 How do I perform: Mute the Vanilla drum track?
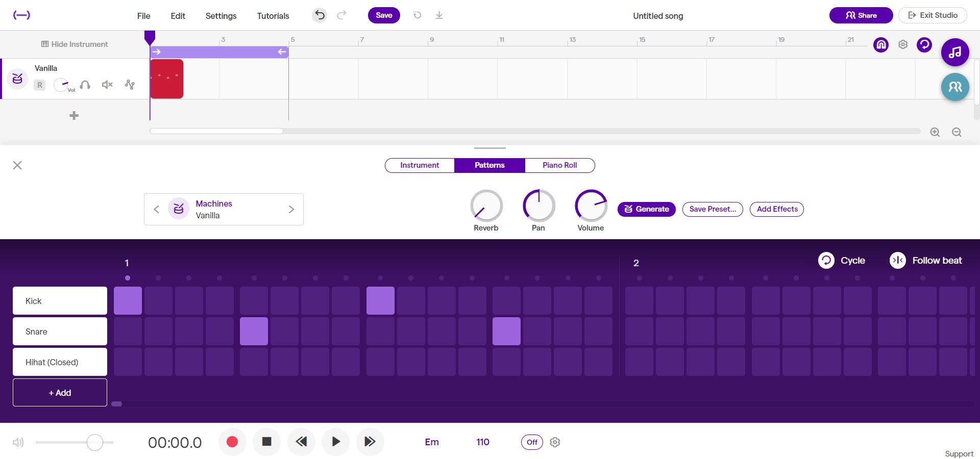[x=106, y=85]
